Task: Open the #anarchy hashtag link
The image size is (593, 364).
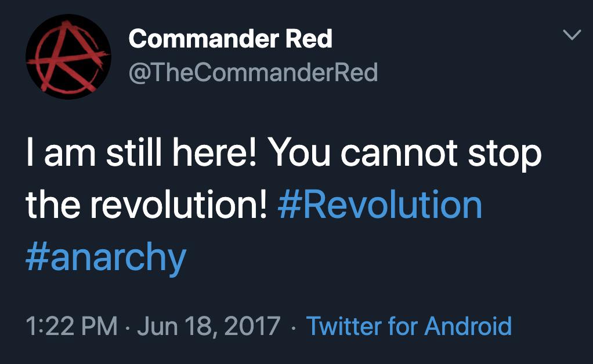Action: point(106,257)
